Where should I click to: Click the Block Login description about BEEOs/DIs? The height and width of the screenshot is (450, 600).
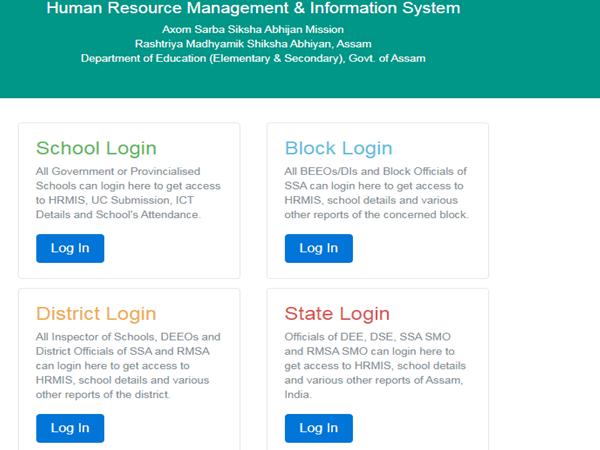(376, 193)
